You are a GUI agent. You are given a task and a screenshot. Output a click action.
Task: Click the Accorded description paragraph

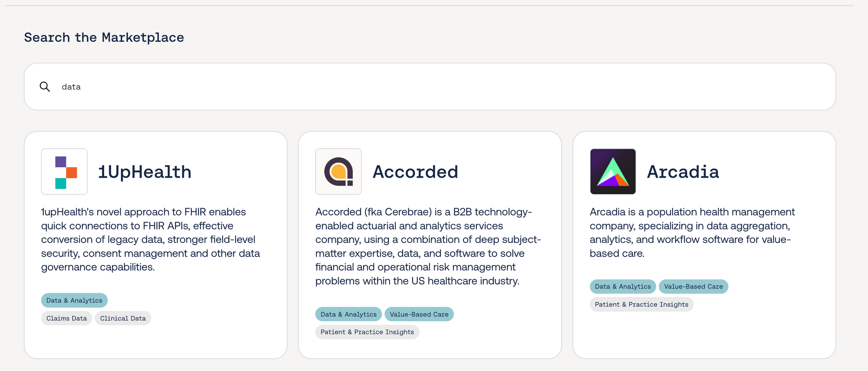coord(428,246)
